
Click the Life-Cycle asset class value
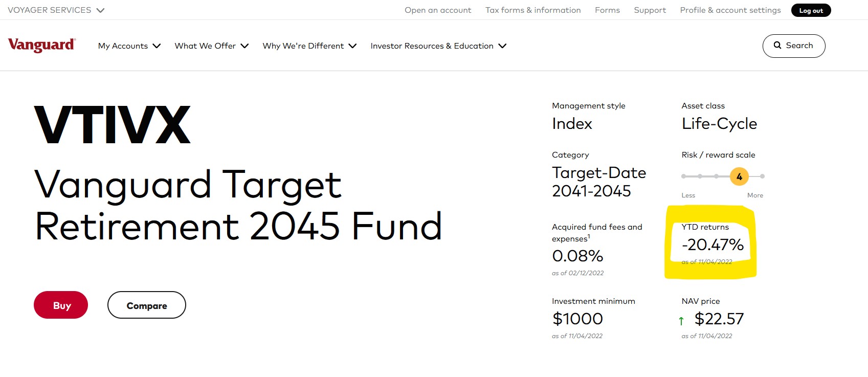(x=719, y=124)
